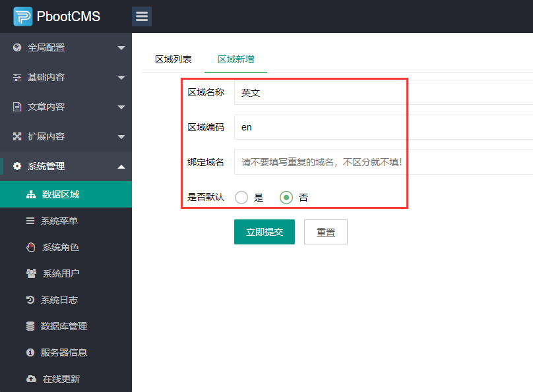Click the 基础内容 sidebar icon
Screen dimensions: 533x392
(16, 77)
